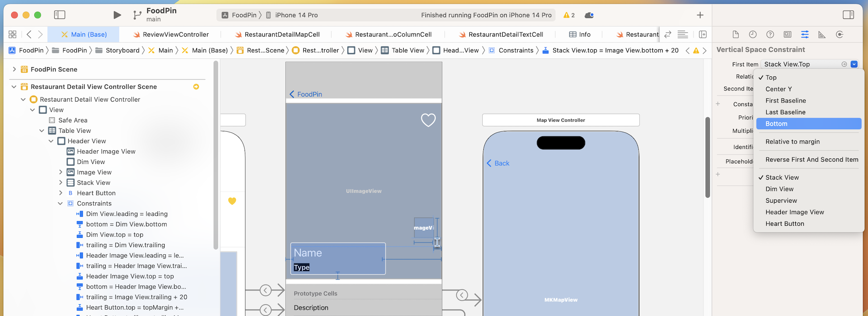Image resolution: width=868 pixels, height=316 pixels.
Task: Click the FoodPin back link on canvas
Action: click(x=306, y=94)
